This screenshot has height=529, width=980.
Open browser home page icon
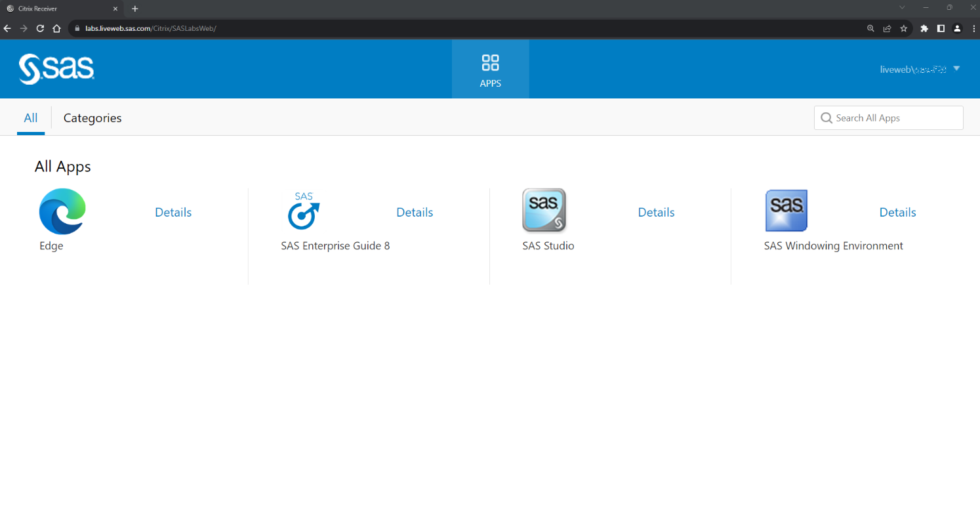(56, 28)
